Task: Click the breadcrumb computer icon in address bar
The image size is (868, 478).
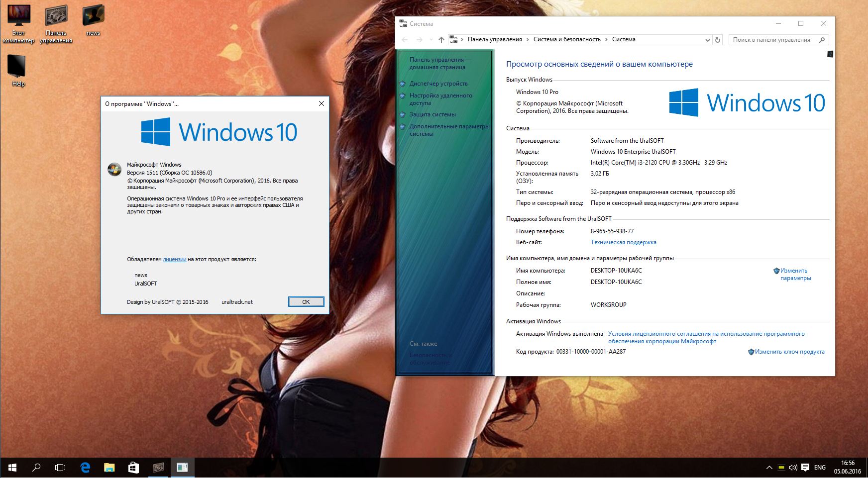Action: (453, 39)
